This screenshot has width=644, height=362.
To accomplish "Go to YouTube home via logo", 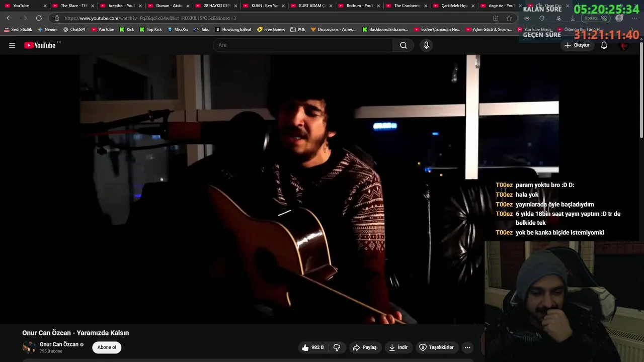I will pyautogui.click(x=40, y=45).
